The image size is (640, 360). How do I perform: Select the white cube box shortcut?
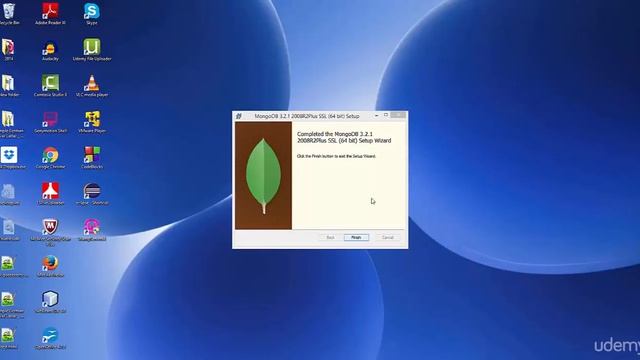(x=50, y=302)
